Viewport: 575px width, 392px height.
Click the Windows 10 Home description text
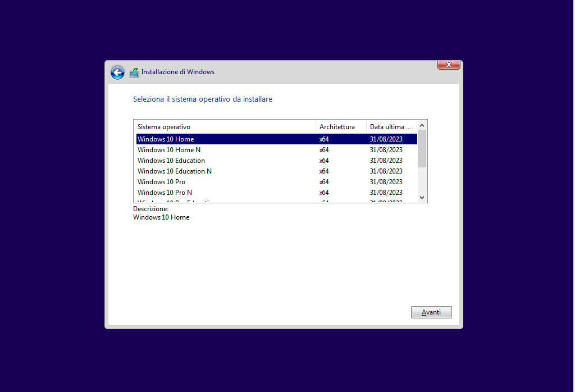(x=161, y=217)
